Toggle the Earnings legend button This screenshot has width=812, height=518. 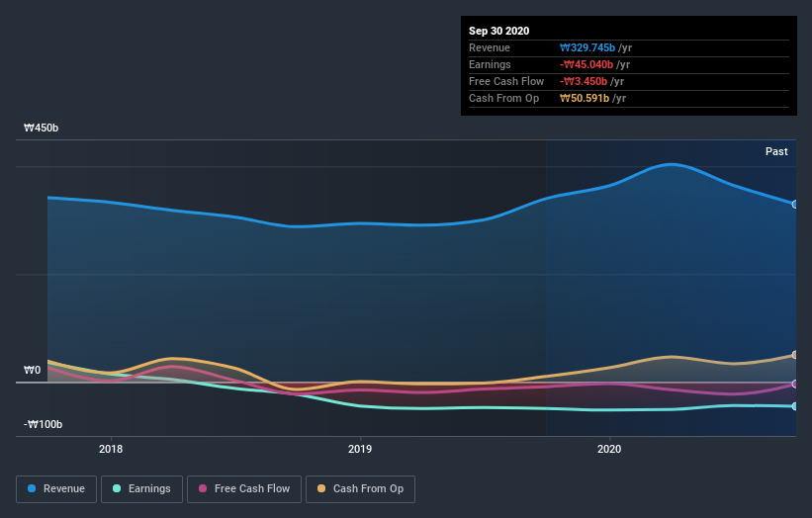141,489
